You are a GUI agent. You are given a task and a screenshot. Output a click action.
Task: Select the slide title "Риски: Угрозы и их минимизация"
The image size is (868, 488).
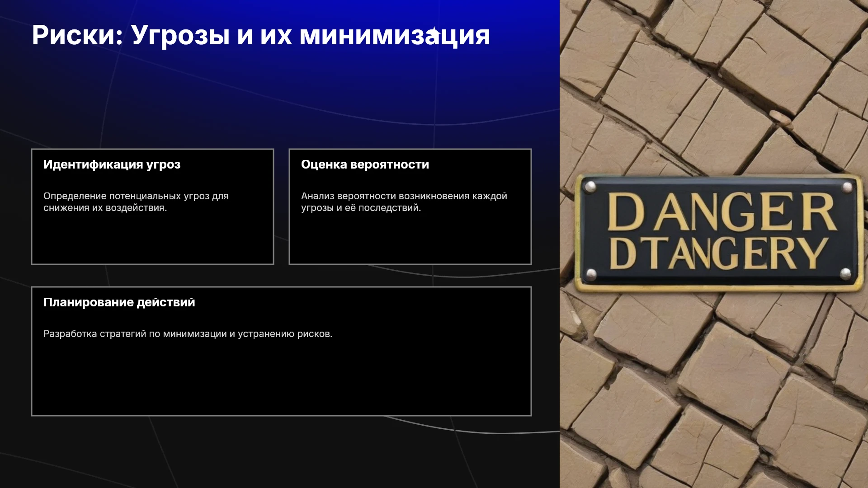pyautogui.click(x=261, y=35)
